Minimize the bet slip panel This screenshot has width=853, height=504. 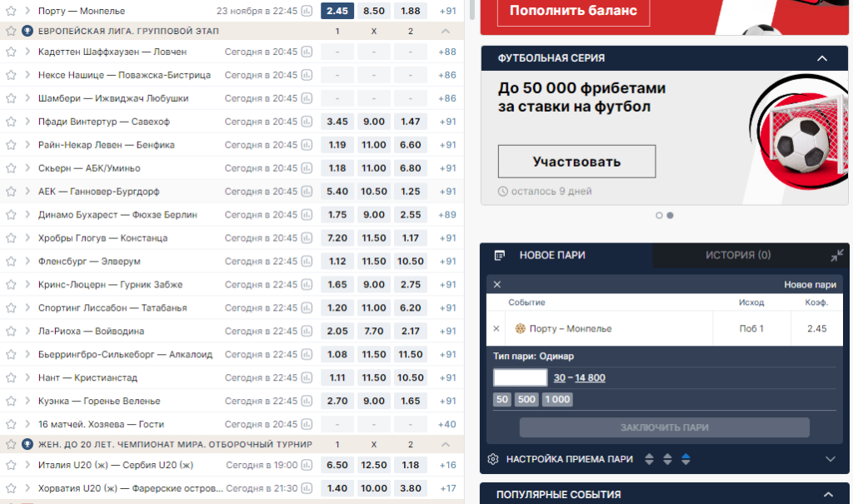pyautogui.click(x=836, y=255)
